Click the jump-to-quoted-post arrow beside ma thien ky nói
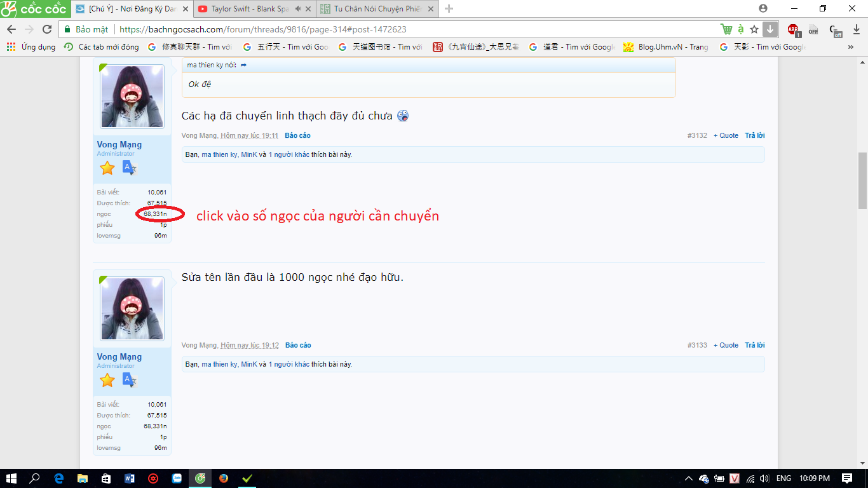Viewport: 868px width, 488px height. click(x=243, y=65)
